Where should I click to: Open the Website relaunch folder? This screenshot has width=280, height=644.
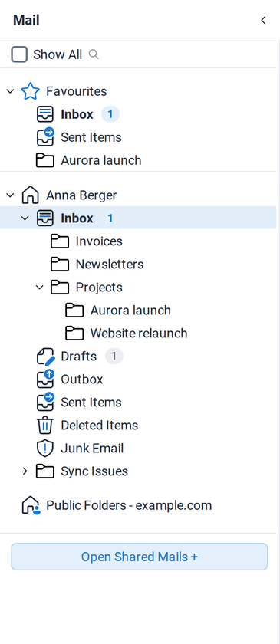[x=139, y=333]
